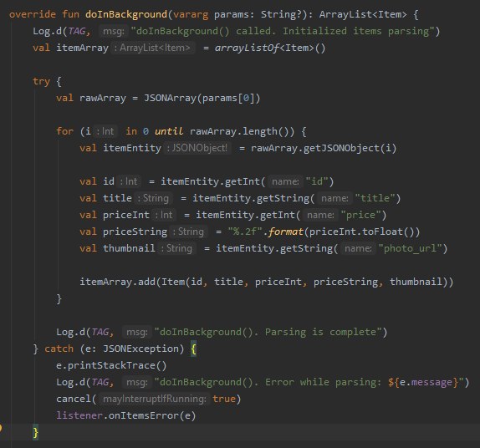480x448 pixels.
Task: Click the 'priceString' variable declaration
Action: [135, 232]
